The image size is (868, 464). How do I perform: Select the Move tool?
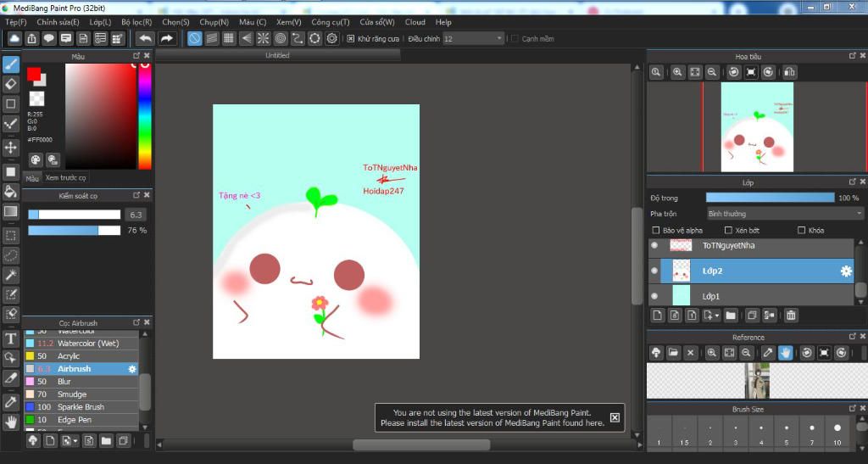tap(10, 148)
